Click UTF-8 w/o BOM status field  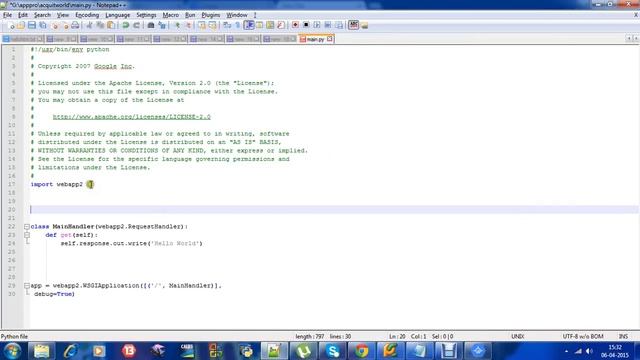tap(583, 337)
